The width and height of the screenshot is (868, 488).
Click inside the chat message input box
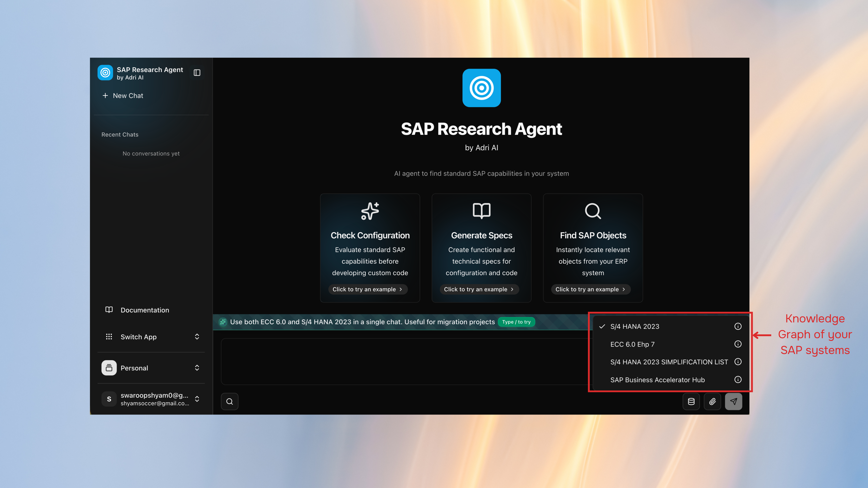pos(404,361)
